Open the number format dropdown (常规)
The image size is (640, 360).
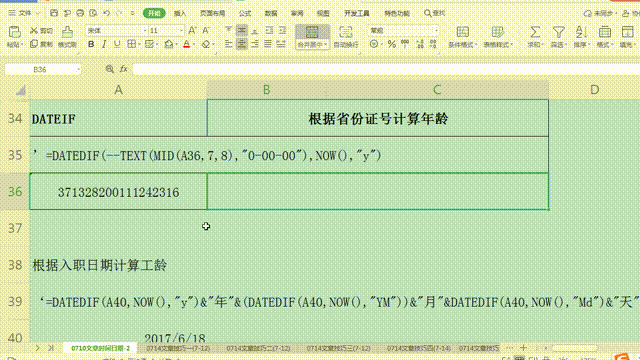[x=436, y=31]
